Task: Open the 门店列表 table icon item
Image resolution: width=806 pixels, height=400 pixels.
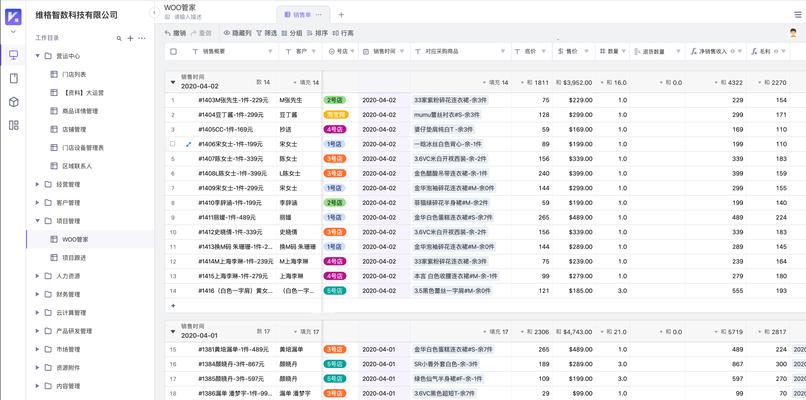Action: click(53, 75)
